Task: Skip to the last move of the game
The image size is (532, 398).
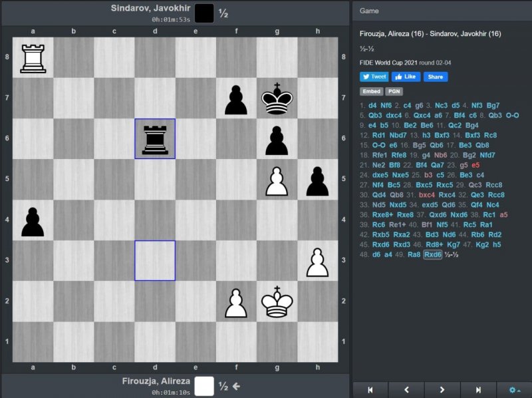Action: (x=478, y=389)
